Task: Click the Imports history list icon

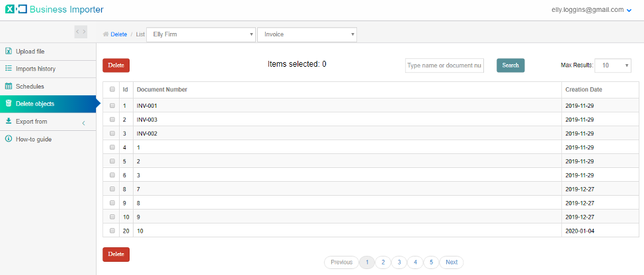Action: pyautogui.click(x=8, y=69)
